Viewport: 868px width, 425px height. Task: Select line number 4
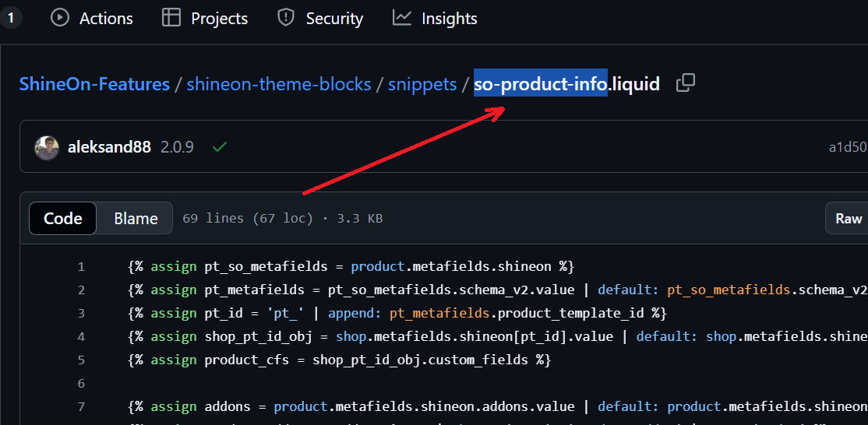coord(81,336)
